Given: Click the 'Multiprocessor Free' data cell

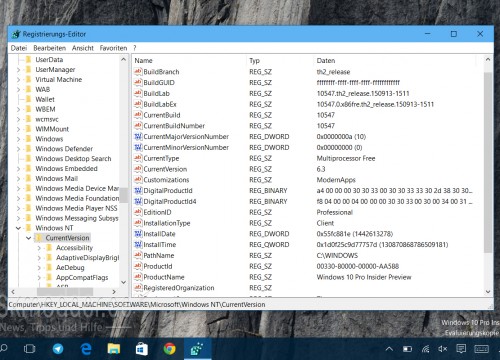Looking at the screenshot, I should point(346,158).
